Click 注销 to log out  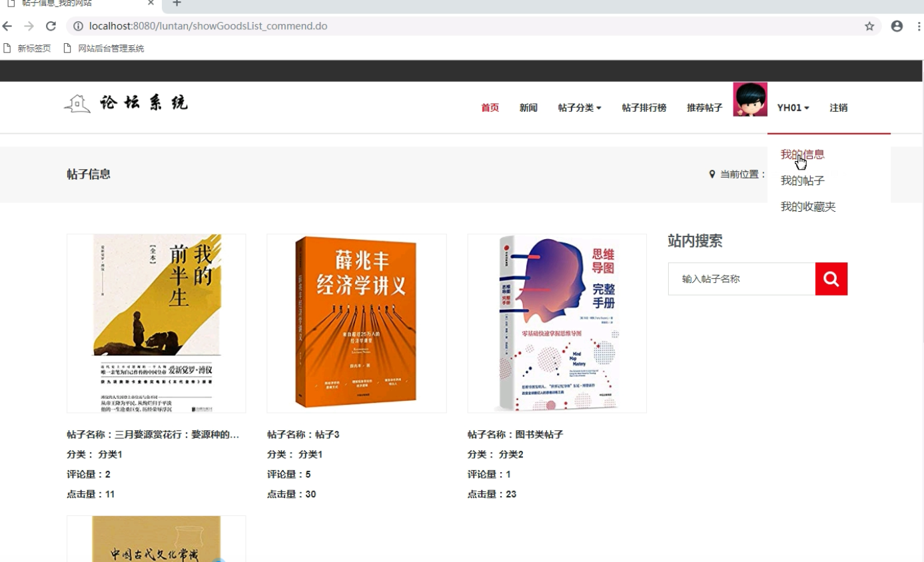coord(839,107)
